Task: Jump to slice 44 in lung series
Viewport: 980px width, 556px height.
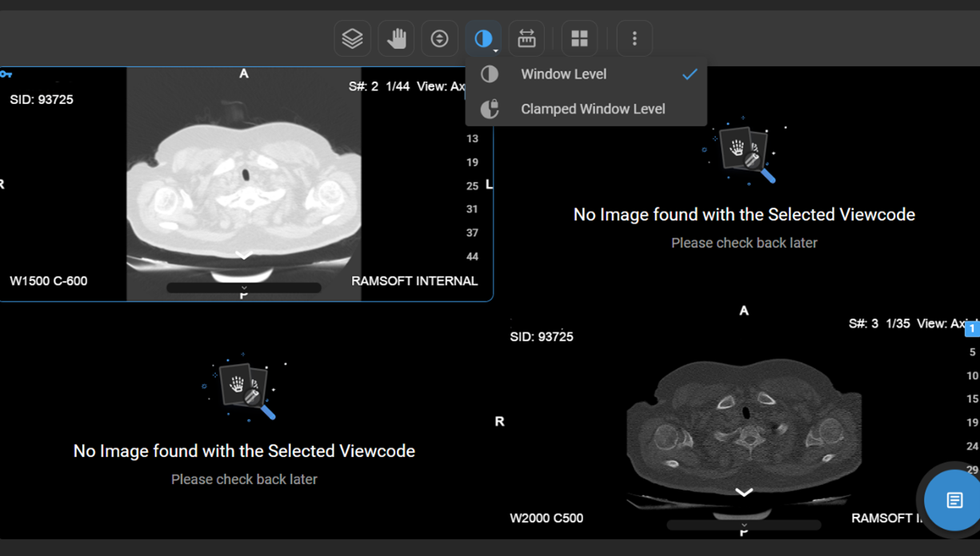Action: 472,257
